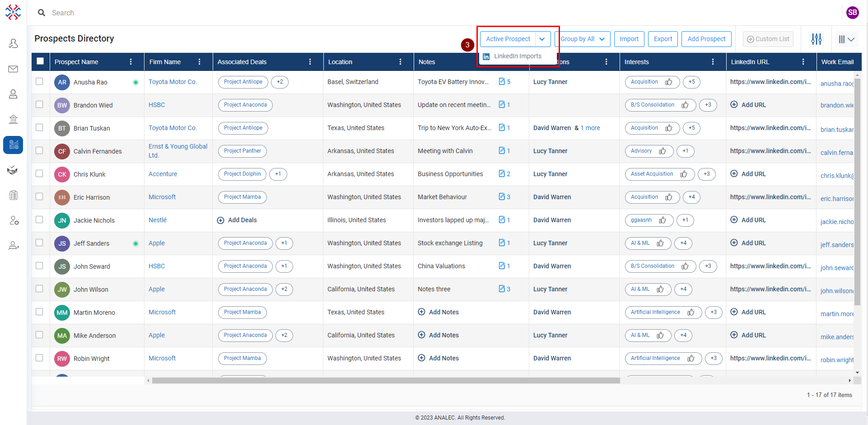Like the Advisory interest for Calvin Fernandes
The width and height of the screenshot is (868, 425).
click(663, 151)
